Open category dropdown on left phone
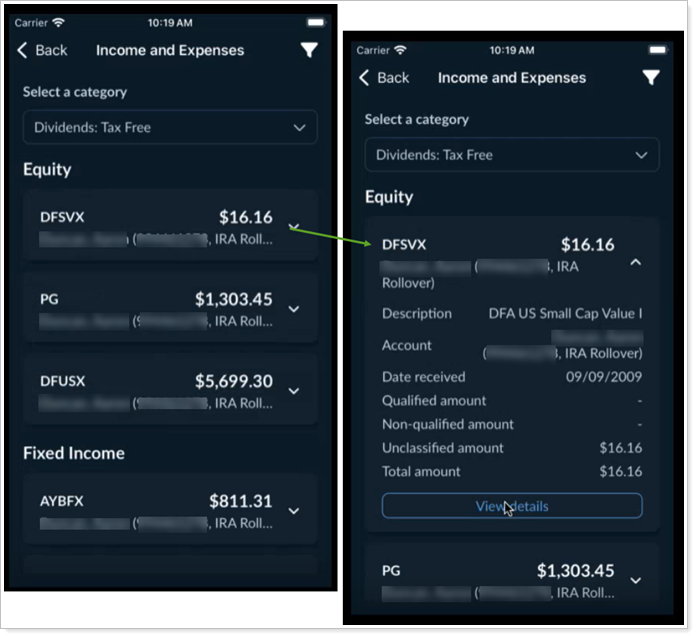697x638 pixels. (170, 128)
